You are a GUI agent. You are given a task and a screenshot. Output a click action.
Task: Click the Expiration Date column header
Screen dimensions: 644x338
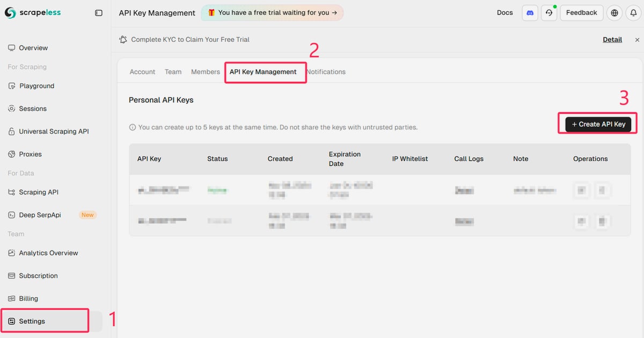345,159
